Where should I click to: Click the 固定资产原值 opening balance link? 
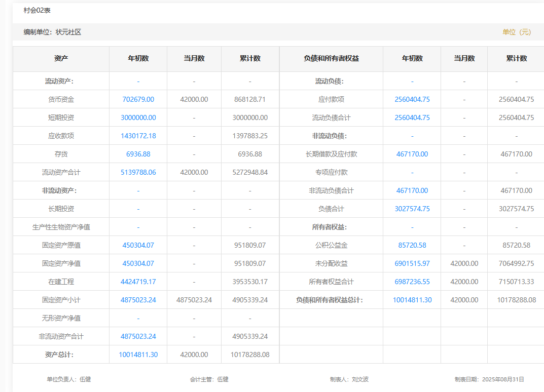point(138,245)
